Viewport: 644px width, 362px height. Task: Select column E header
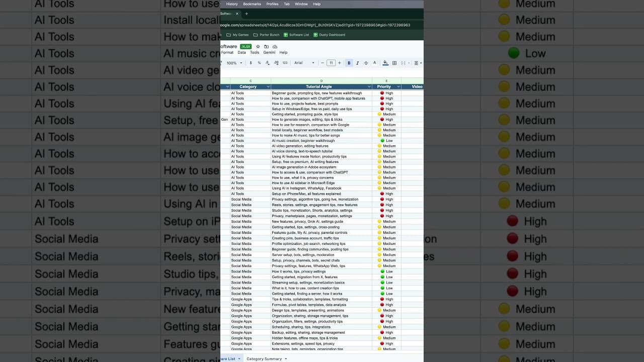tap(386, 81)
